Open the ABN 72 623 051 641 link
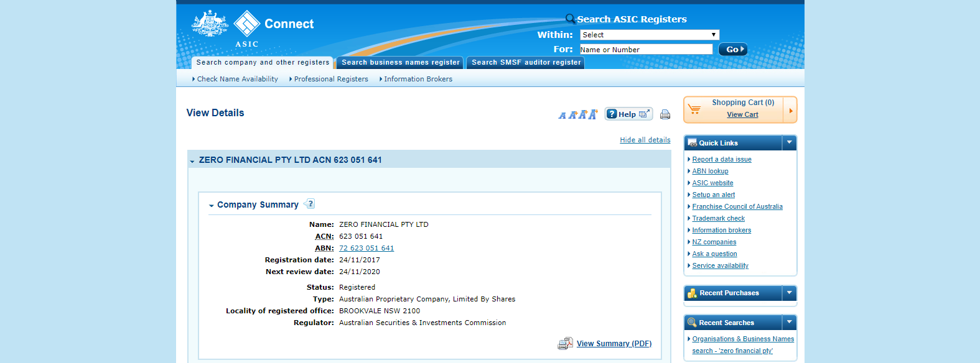Image resolution: width=980 pixels, height=363 pixels. (x=366, y=248)
